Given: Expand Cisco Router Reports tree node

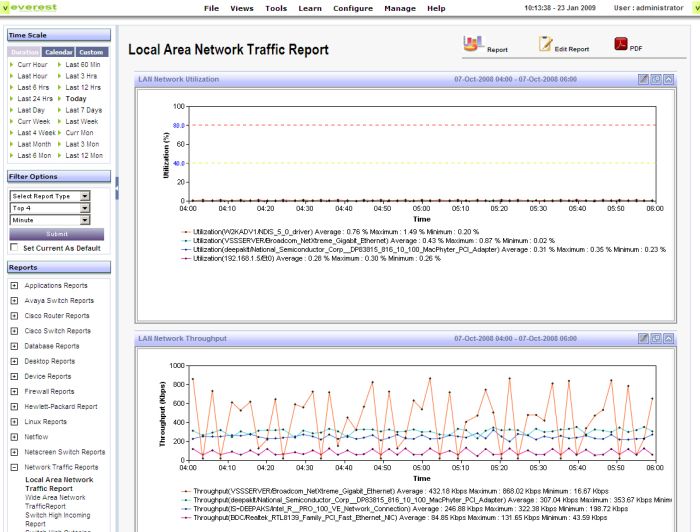Looking at the screenshot, I should (x=14, y=316).
